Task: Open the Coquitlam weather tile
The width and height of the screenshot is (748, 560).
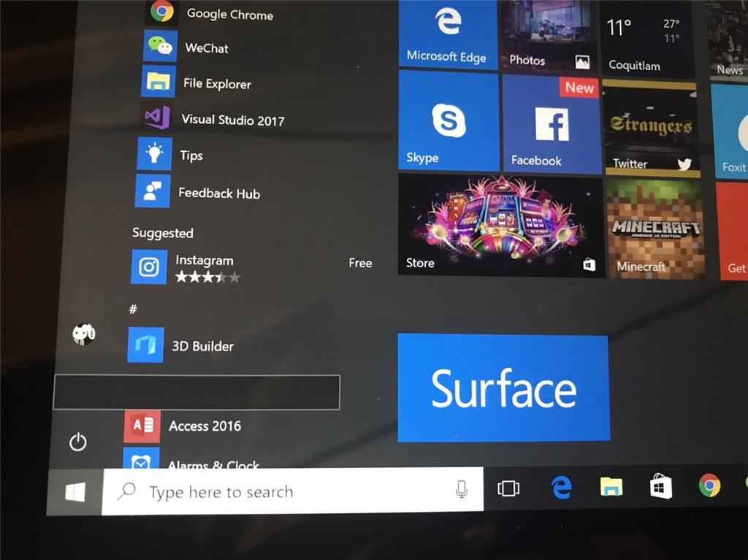Action: (x=648, y=39)
